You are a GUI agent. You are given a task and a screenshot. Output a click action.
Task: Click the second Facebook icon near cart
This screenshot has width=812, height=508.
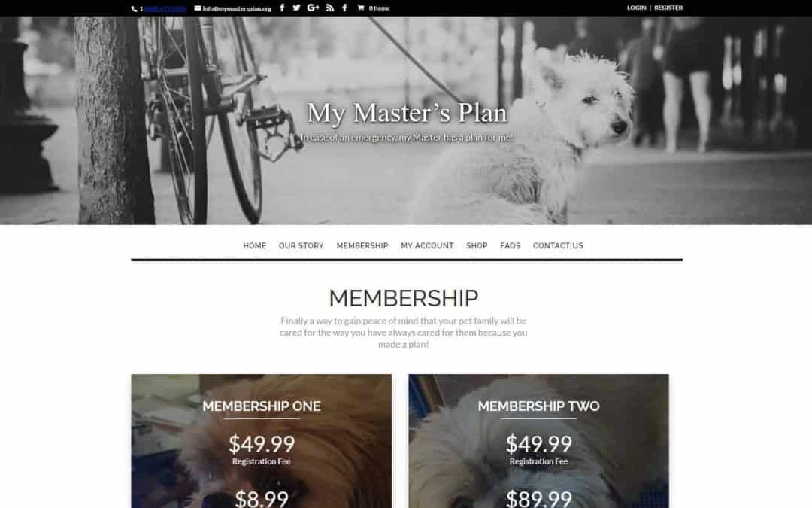pos(344,8)
